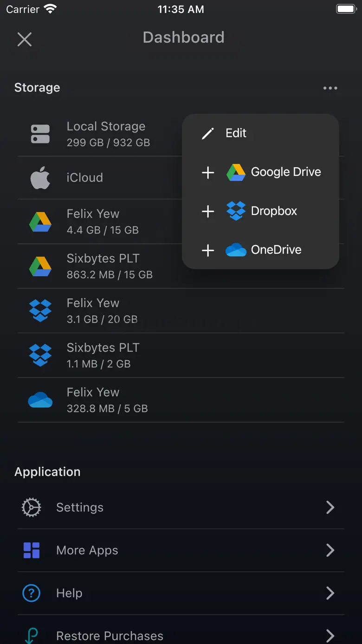
Task: Tap the Storage three-dots more icon
Action: click(330, 88)
